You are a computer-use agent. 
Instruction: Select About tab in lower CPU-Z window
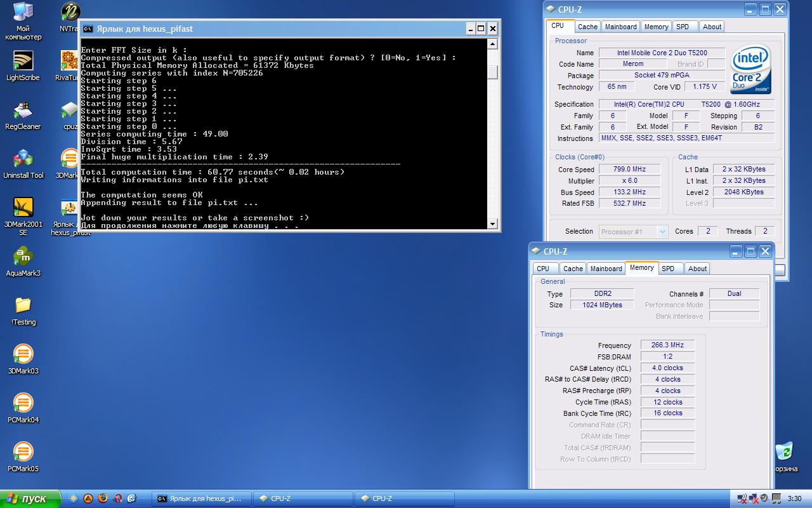[x=697, y=269]
